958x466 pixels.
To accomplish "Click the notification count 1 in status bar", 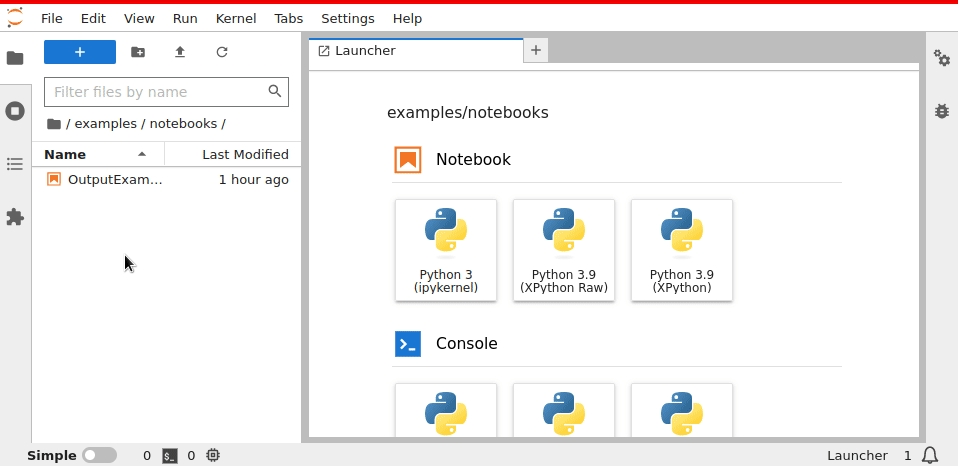I will point(908,456).
